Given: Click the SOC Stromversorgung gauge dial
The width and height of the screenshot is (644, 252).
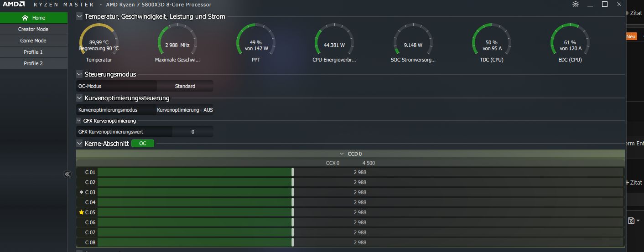Looking at the screenshot, I should tap(413, 43).
